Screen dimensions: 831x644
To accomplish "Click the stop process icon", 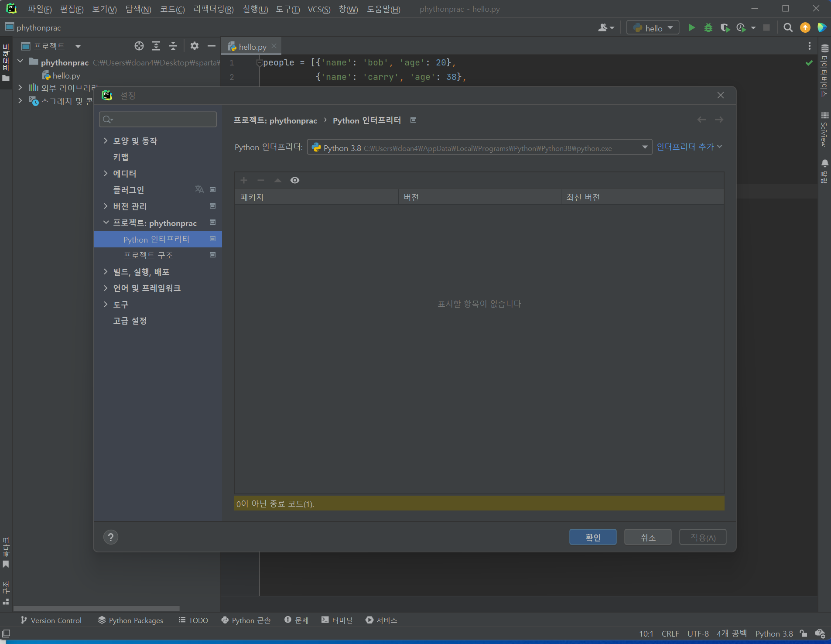I will pos(766,28).
